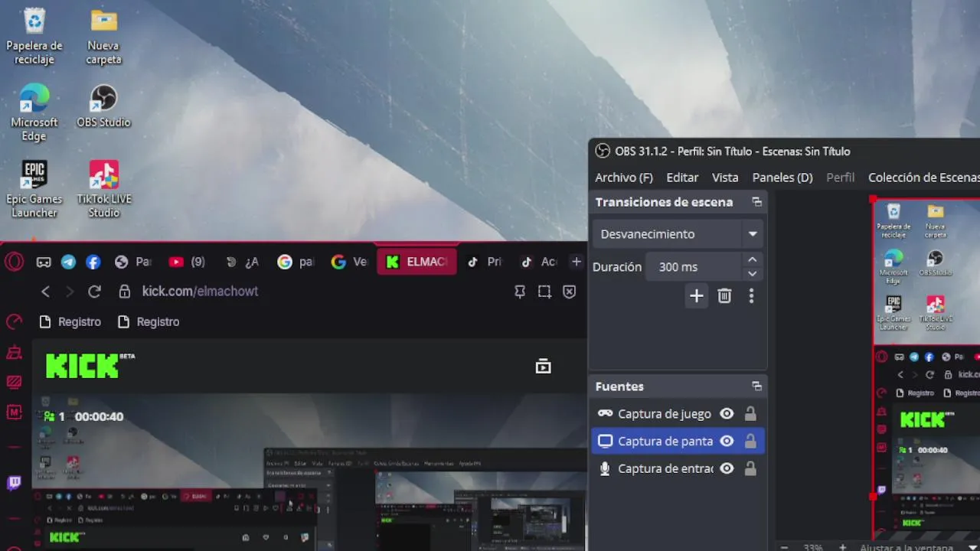This screenshot has width=980, height=551.
Task: Click the 00:00:40 stream timer
Action: [99, 416]
